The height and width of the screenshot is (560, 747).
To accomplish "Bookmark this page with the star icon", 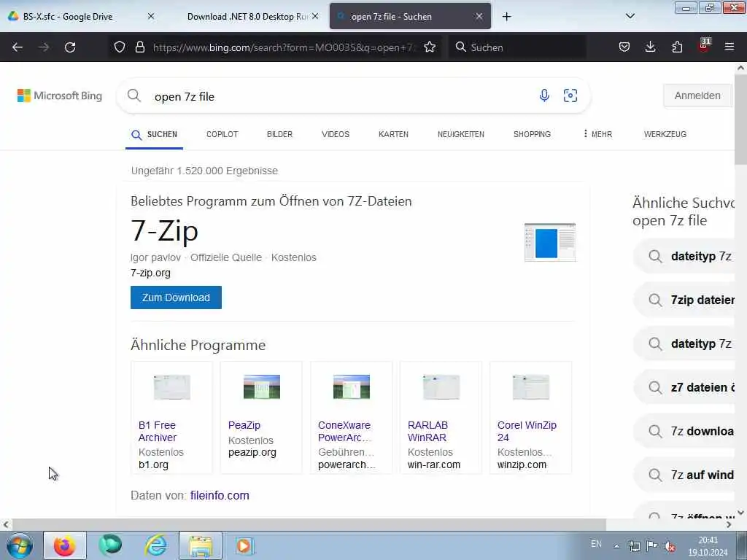I will point(430,47).
